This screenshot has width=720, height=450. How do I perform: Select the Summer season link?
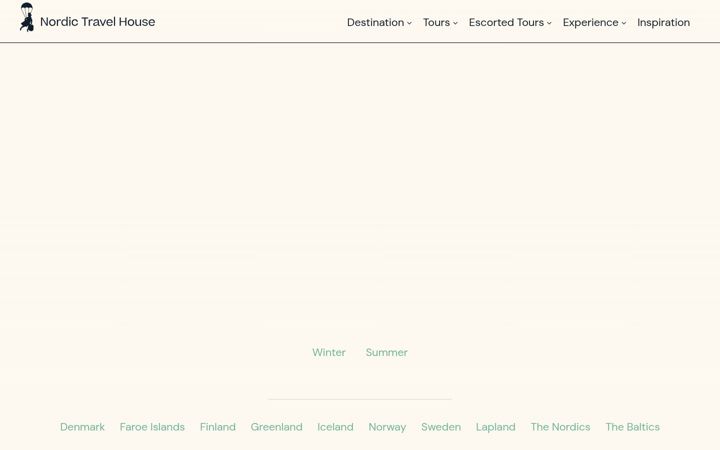pos(387,352)
